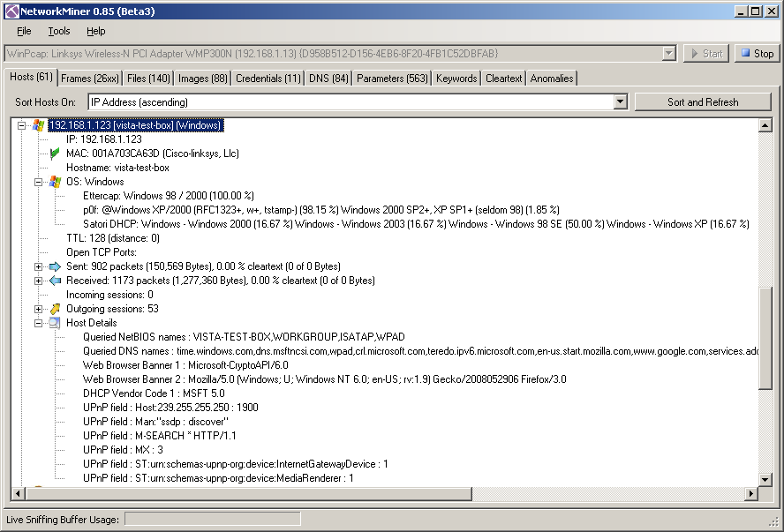Select the Ettercap: Windows 98 / 2000 row
Image resolution: width=784 pixels, height=532 pixels.
[x=169, y=196]
